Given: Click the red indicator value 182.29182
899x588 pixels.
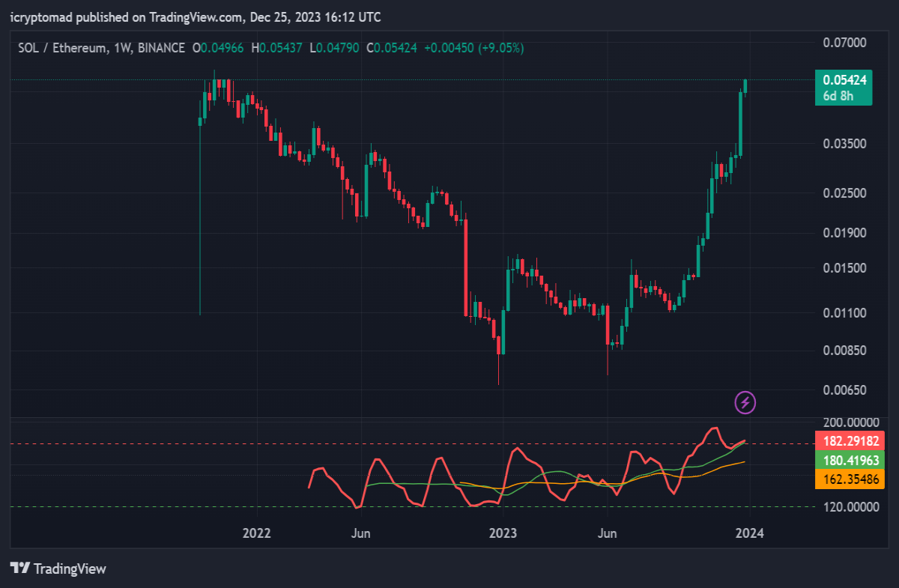Looking at the screenshot, I should pyautogui.click(x=850, y=441).
